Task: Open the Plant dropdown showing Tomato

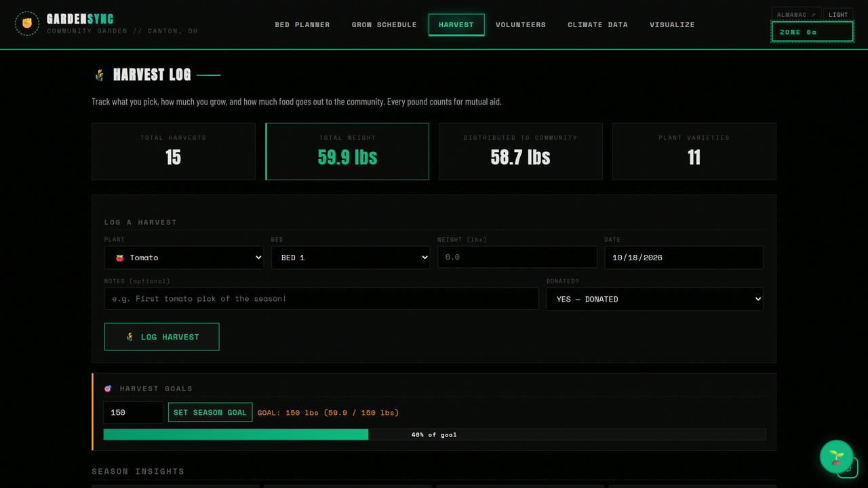Action: tap(184, 258)
